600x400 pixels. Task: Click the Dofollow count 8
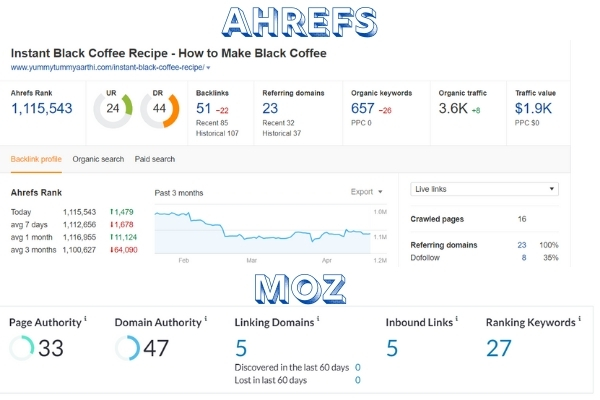coord(524,258)
